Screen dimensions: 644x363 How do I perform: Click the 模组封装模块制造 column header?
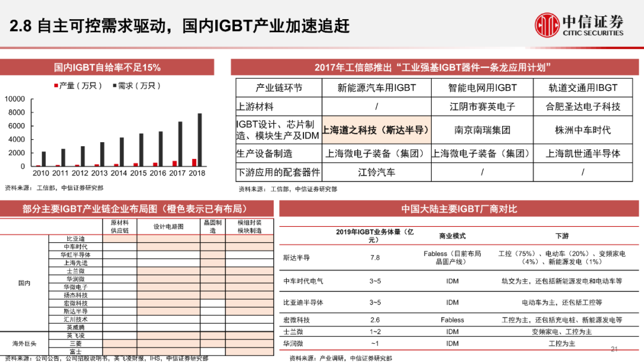pos(249,226)
